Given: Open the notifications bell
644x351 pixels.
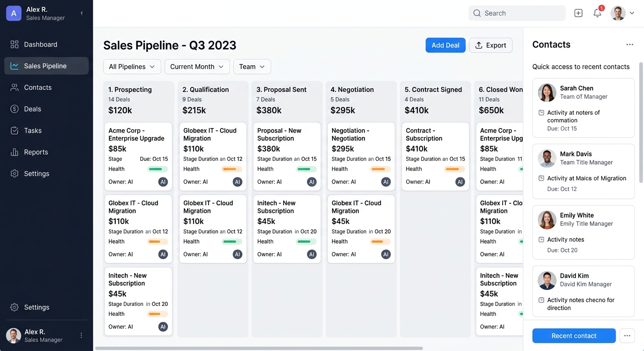Looking at the screenshot, I should [x=597, y=13].
